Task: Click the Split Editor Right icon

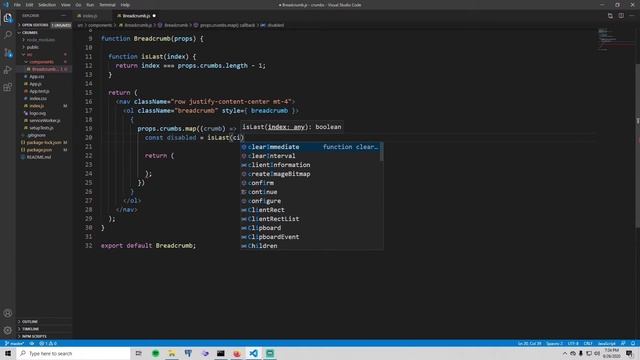Action: (621, 16)
